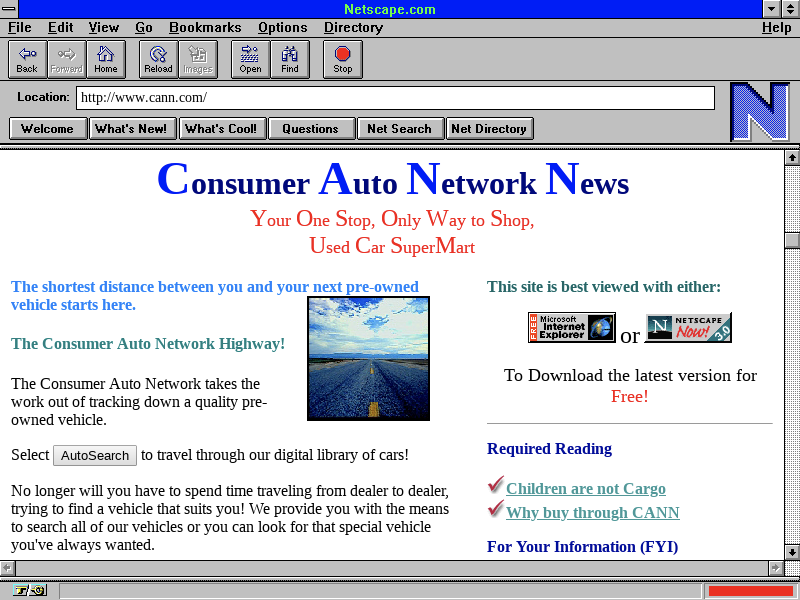Click the What's Cool! directory button
Image resolution: width=800 pixels, height=600 pixels.
pyautogui.click(x=222, y=128)
